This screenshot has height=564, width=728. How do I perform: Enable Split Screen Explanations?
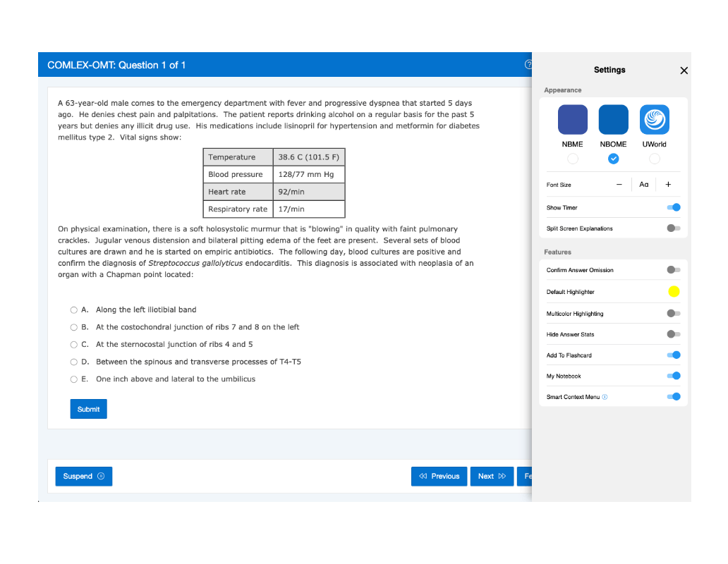[x=673, y=228]
